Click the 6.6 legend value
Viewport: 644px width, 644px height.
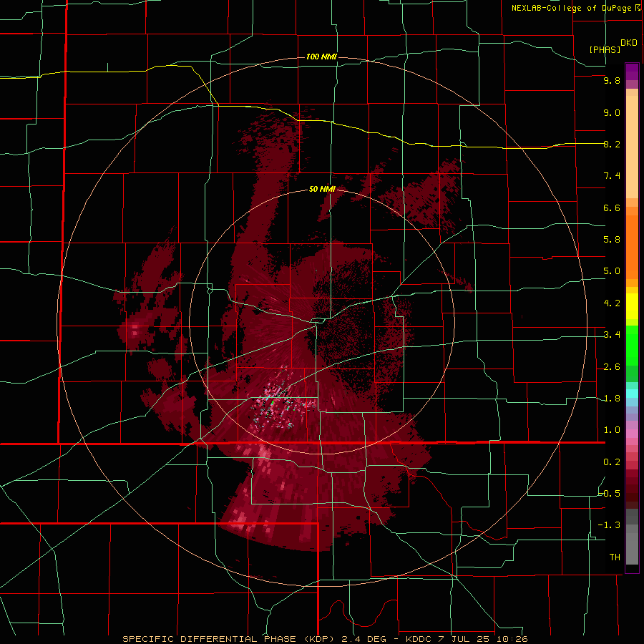pyautogui.click(x=612, y=208)
